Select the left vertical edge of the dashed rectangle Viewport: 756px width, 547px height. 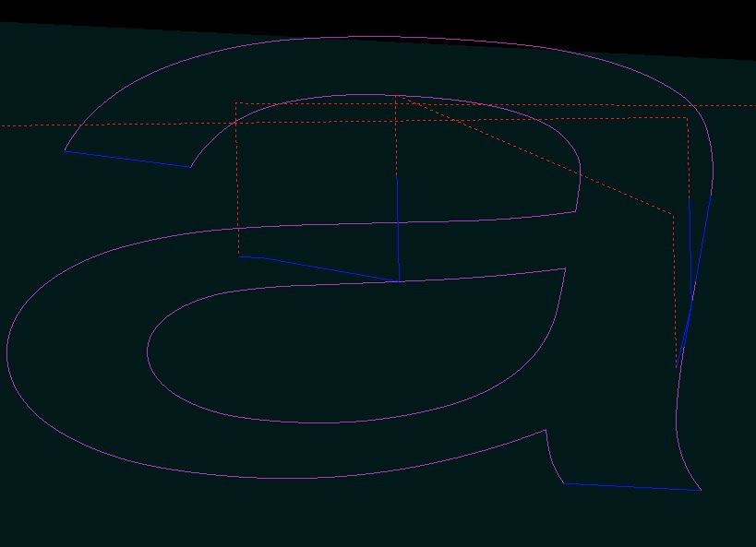coord(237,184)
